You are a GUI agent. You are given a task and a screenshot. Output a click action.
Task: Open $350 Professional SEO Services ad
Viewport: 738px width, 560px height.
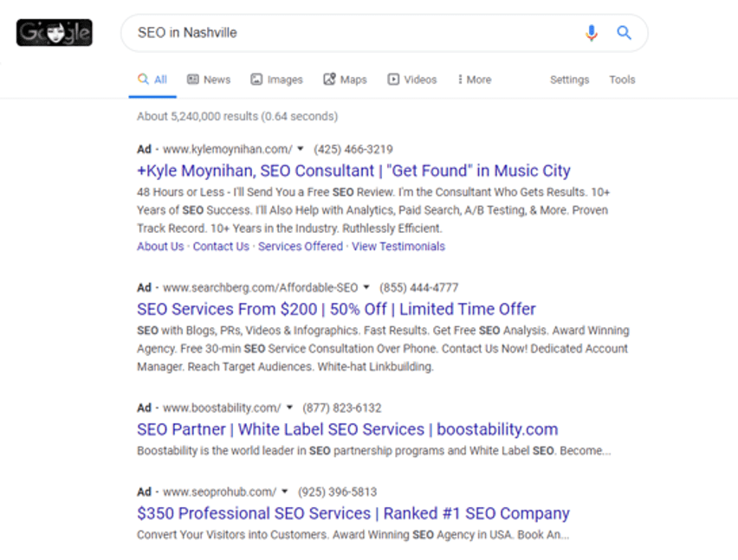pyautogui.click(x=353, y=513)
